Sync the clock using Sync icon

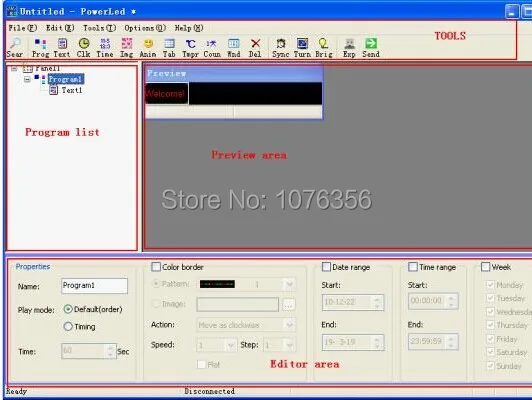coord(281,47)
